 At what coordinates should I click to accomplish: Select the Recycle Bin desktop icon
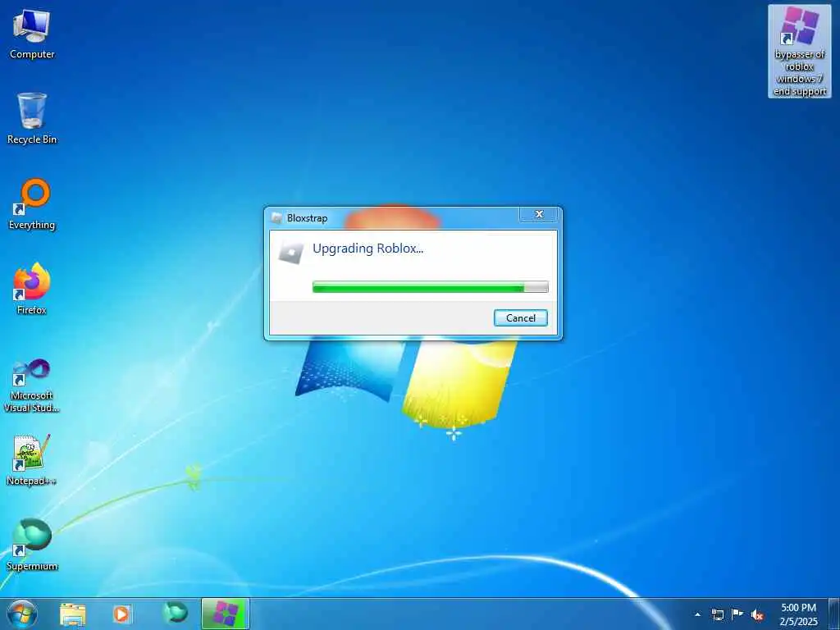tap(32, 118)
